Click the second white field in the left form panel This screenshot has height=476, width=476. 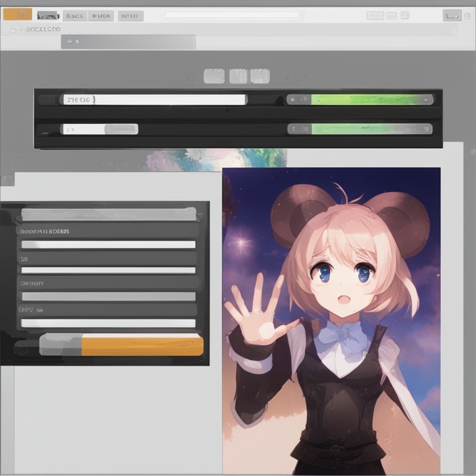tap(108, 270)
